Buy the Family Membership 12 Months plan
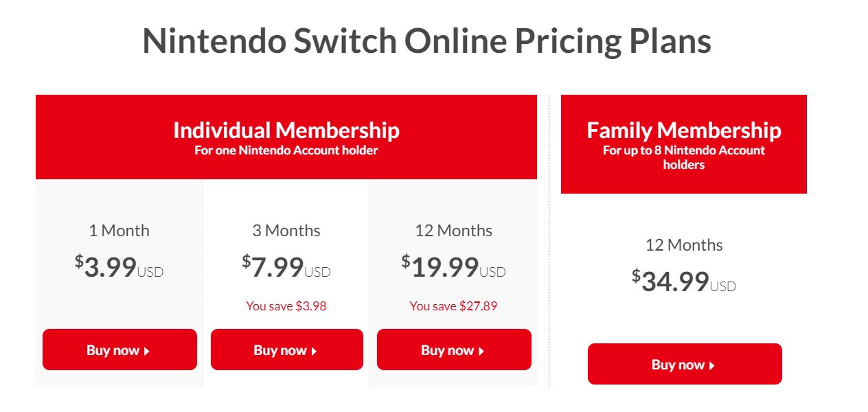This screenshot has height=412, width=868. pyautogui.click(x=685, y=364)
